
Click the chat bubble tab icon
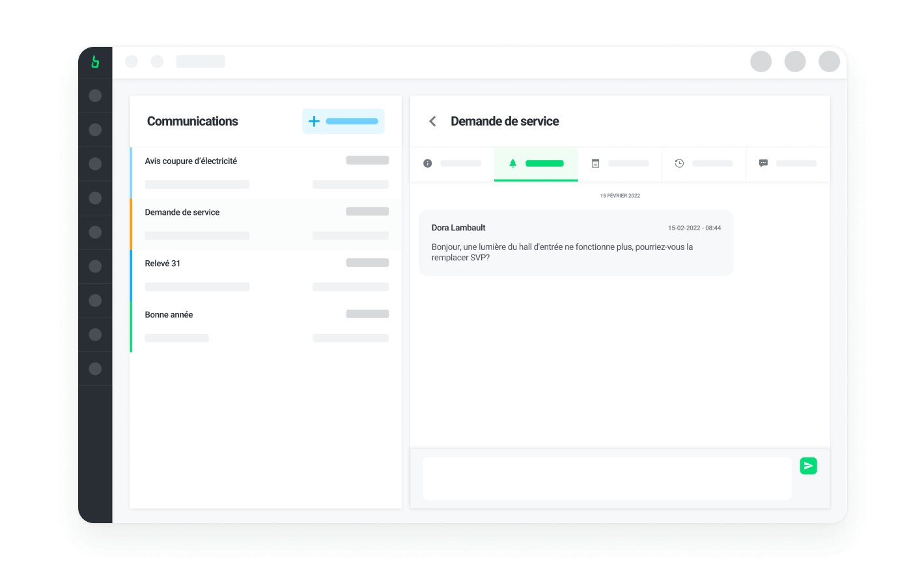(x=763, y=163)
